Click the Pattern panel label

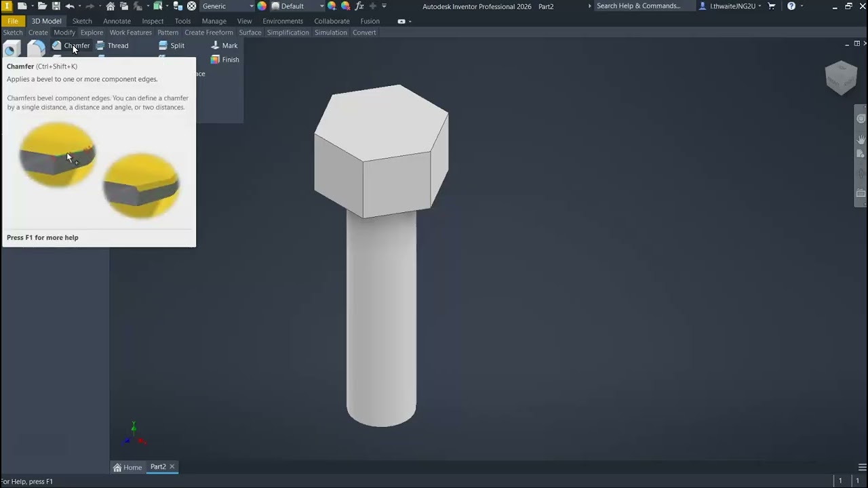tap(168, 33)
